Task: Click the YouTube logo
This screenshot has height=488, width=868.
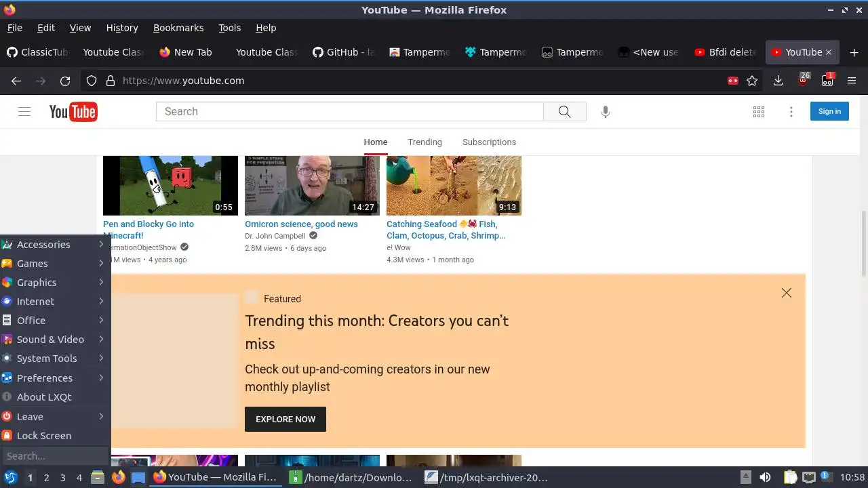Action: 73,112
